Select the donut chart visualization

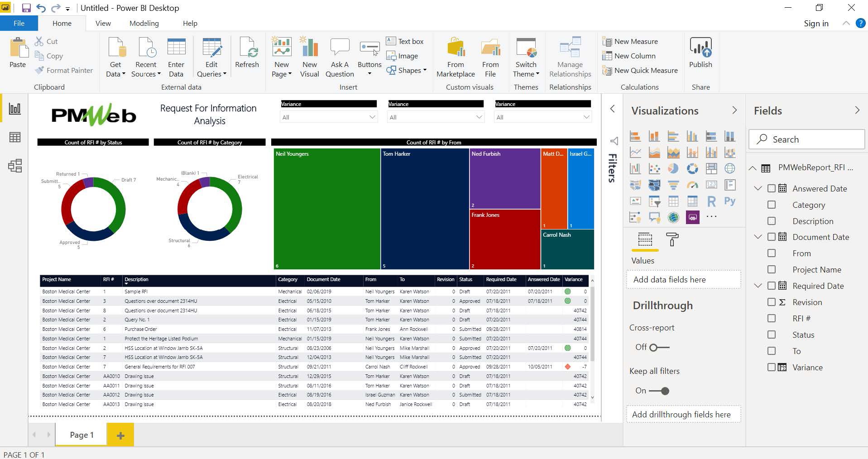point(692,168)
